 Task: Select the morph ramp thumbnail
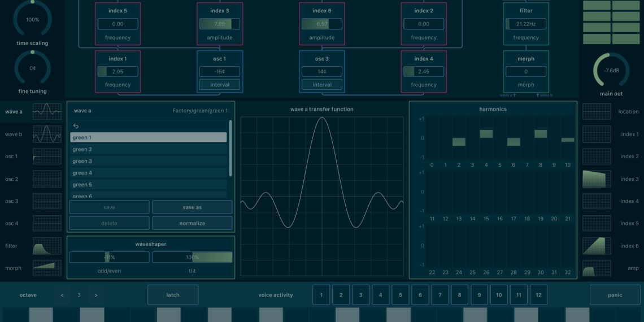coord(47,268)
